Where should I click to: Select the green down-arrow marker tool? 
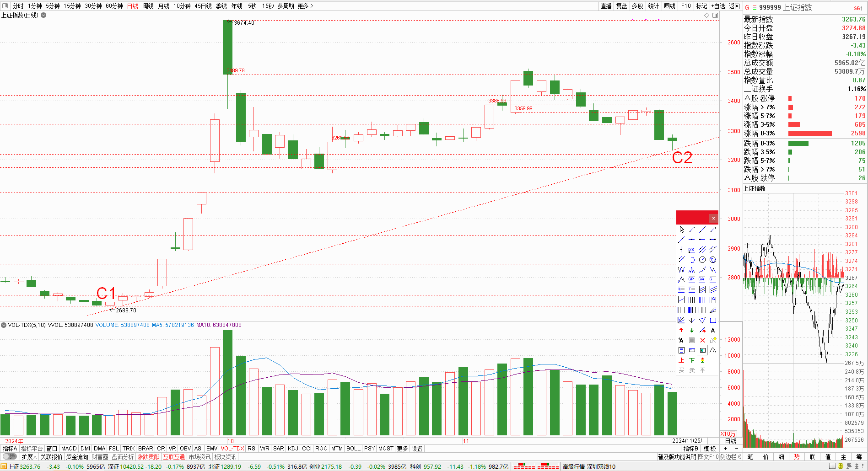click(692, 330)
